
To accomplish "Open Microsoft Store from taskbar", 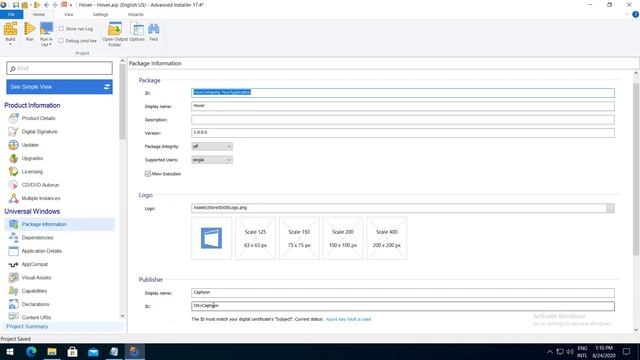I will click(x=73, y=351).
